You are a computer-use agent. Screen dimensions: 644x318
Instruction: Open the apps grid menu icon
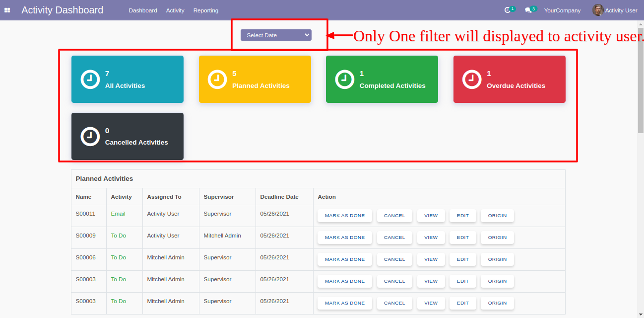coord(7,10)
